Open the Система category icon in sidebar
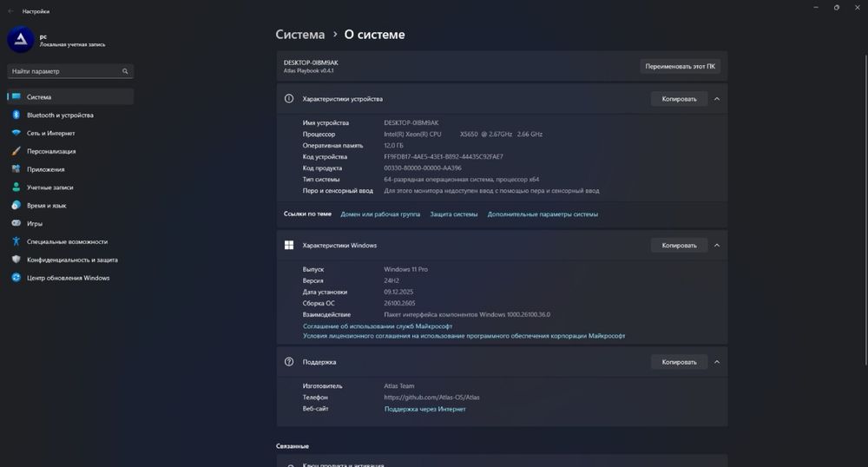The height and width of the screenshot is (467, 868). pyautogui.click(x=16, y=96)
